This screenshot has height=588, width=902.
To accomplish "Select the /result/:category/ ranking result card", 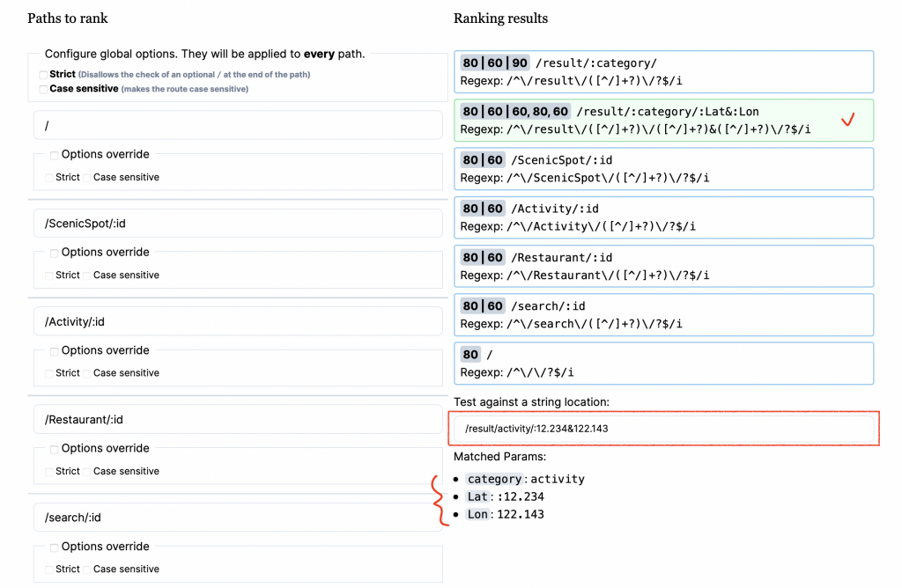I will [x=663, y=72].
